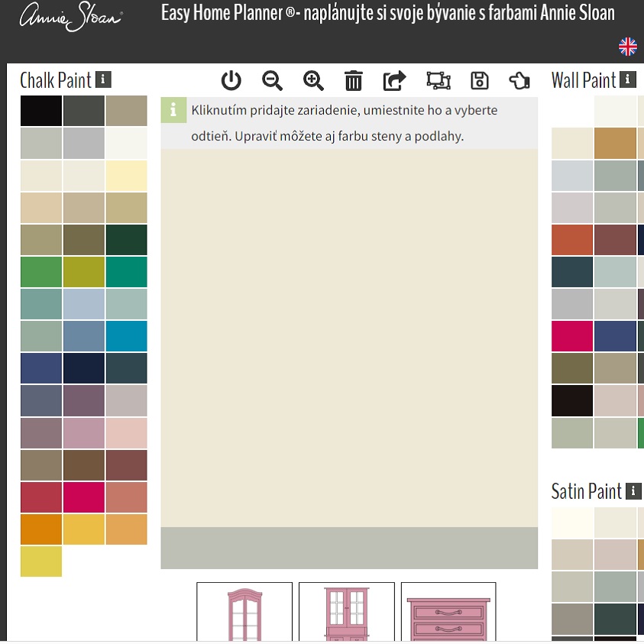Click the green info icon in the hint bar

[173, 110]
